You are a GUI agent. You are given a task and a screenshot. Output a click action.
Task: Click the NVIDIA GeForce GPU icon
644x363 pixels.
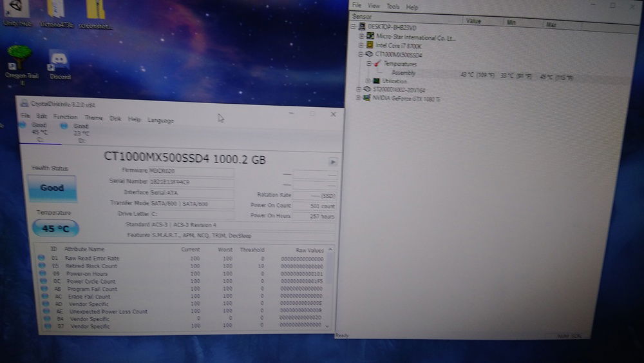366,98
